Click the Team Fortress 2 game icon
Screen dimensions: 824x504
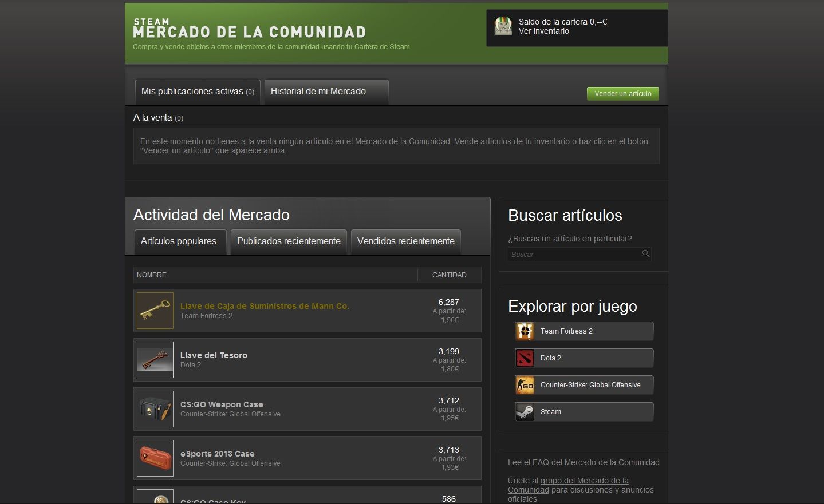click(x=525, y=331)
